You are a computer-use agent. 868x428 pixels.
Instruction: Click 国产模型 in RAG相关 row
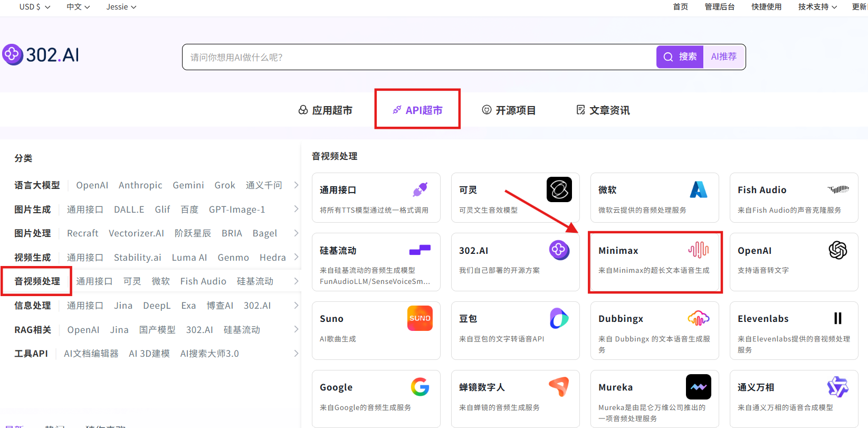[x=157, y=330]
